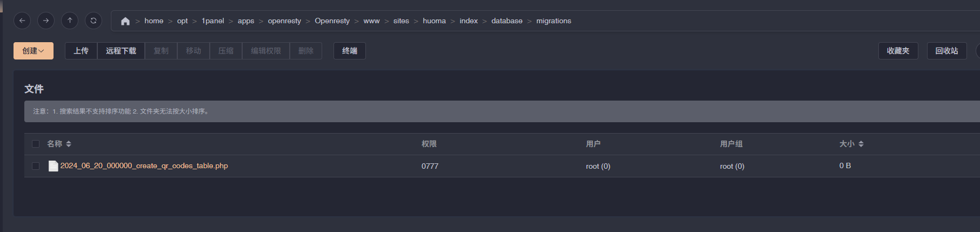Viewport: 980px width, 232px height.
Task: Click the 上传 upload button
Action: (81, 51)
